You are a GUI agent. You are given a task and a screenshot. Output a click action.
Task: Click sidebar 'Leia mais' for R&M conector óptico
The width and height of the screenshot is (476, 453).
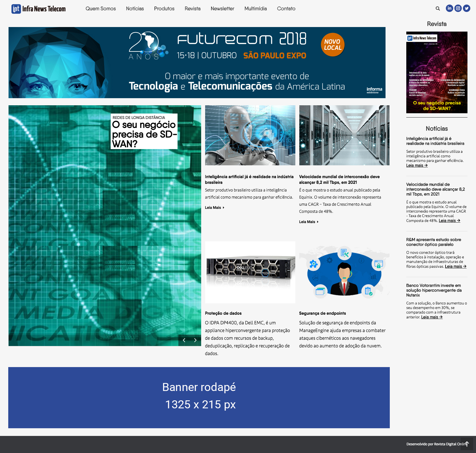click(456, 266)
